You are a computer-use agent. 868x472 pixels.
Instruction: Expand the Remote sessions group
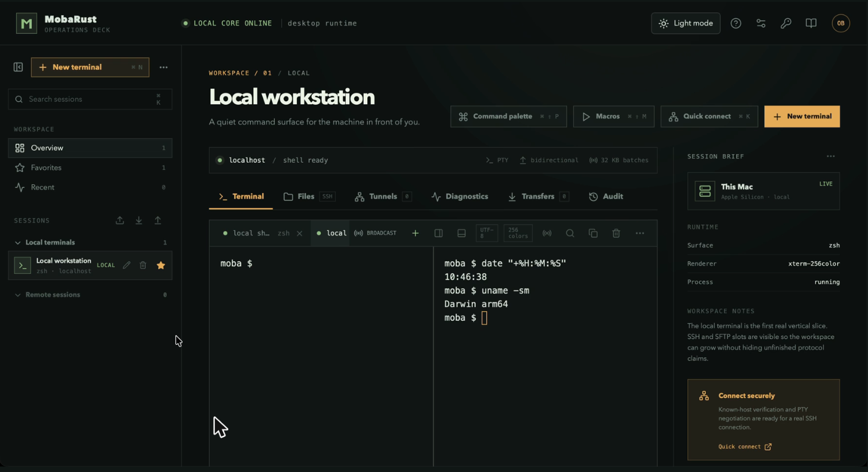click(x=18, y=295)
